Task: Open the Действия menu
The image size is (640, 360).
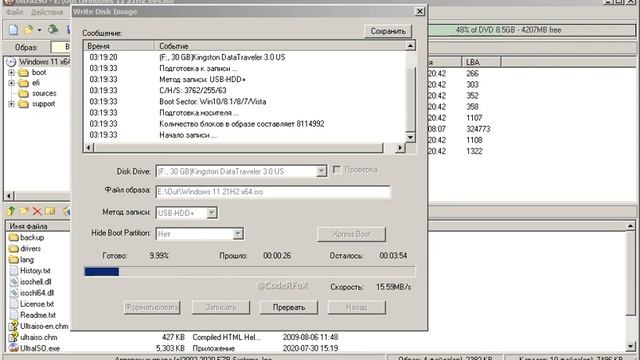Action: [47, 12]
